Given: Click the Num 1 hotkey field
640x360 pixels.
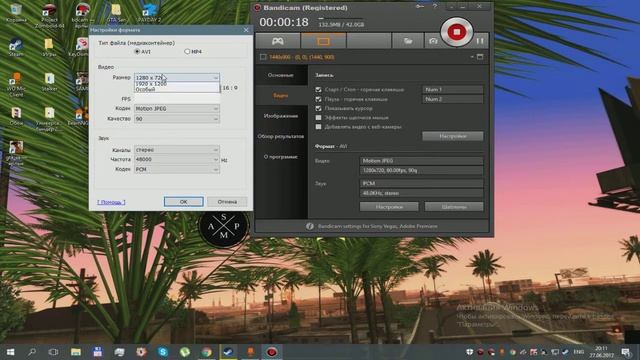Looking at the screenshot, I should [x=453, y=89].
